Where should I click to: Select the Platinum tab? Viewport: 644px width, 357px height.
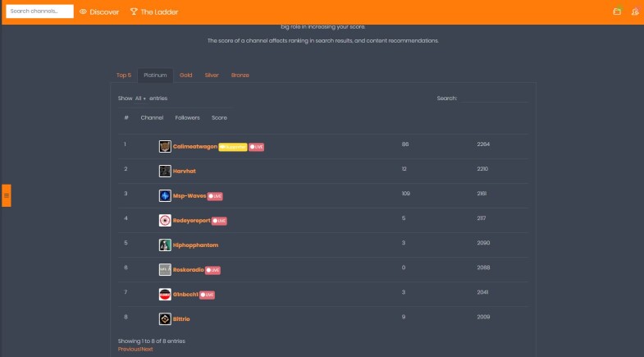coord(155,76)
